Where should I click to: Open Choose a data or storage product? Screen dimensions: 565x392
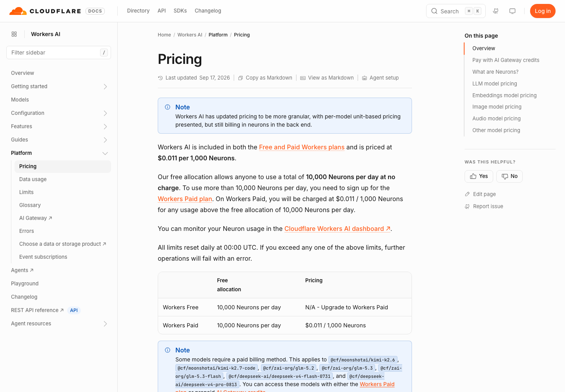point(63,244)
